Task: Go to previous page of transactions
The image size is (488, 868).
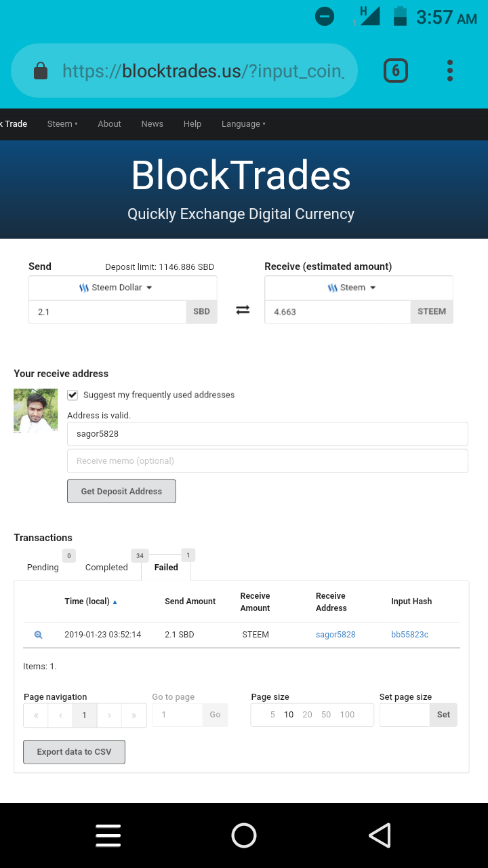Action: (x=60, y=715)
